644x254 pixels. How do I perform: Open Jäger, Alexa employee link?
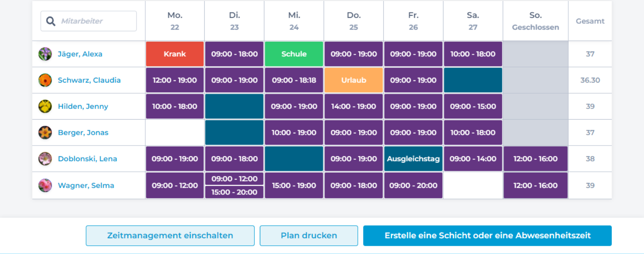pos(80,54)
